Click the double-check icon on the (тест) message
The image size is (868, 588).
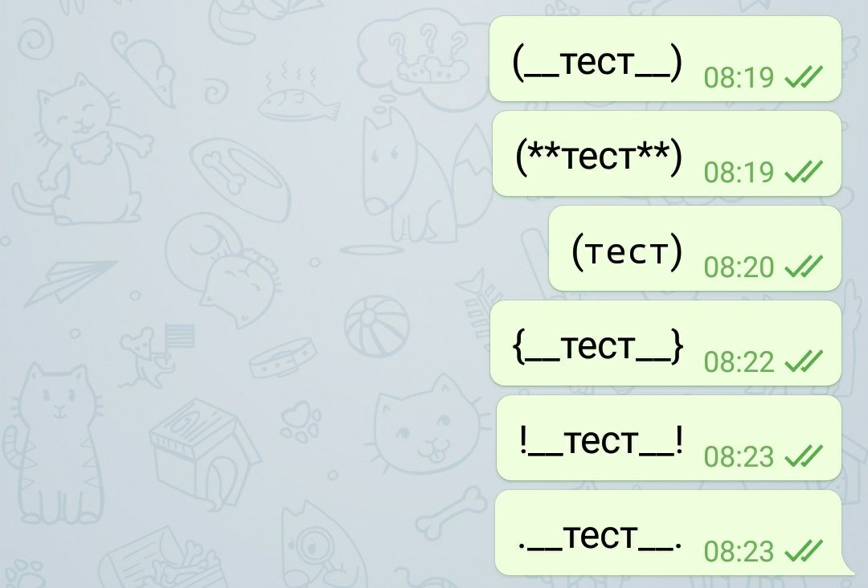(x=804, y=267)
